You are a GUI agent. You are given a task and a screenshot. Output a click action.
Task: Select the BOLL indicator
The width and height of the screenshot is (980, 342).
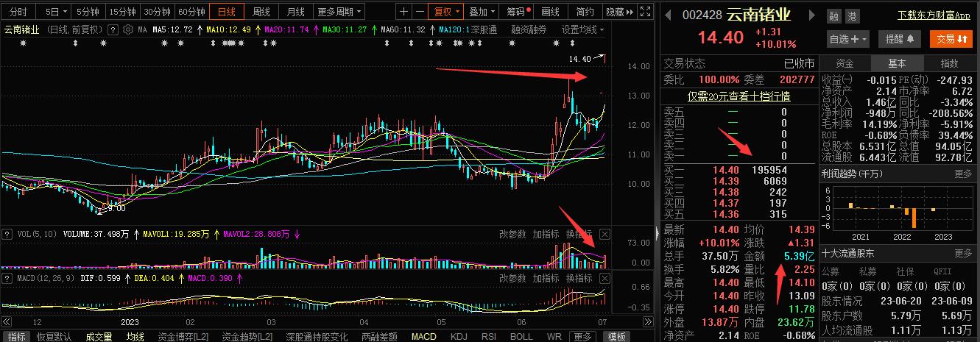coord(521,336)
